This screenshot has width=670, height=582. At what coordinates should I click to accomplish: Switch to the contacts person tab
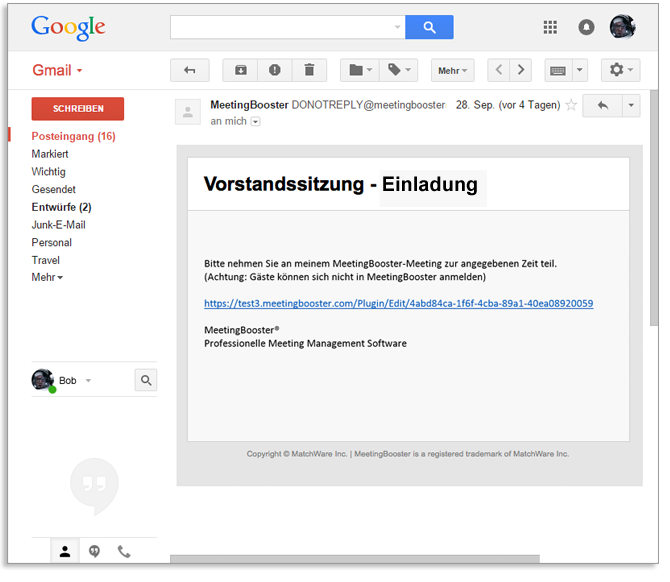click(x=65, y=552)
